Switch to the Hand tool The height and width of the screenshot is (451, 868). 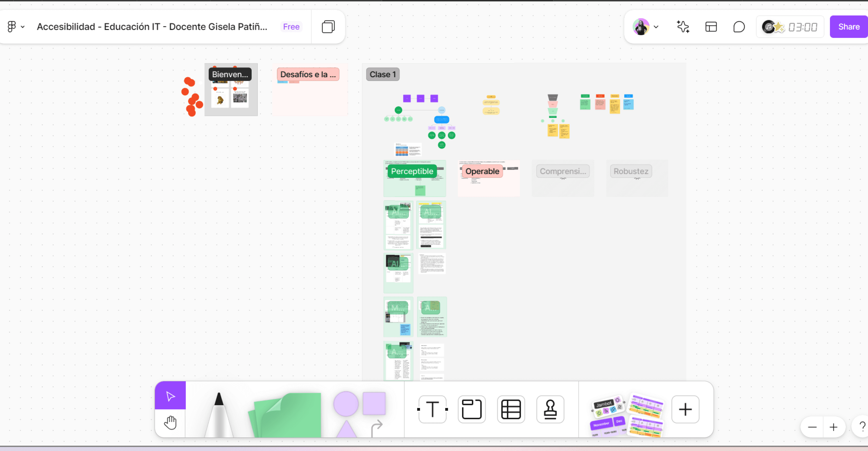click(170, 423)
